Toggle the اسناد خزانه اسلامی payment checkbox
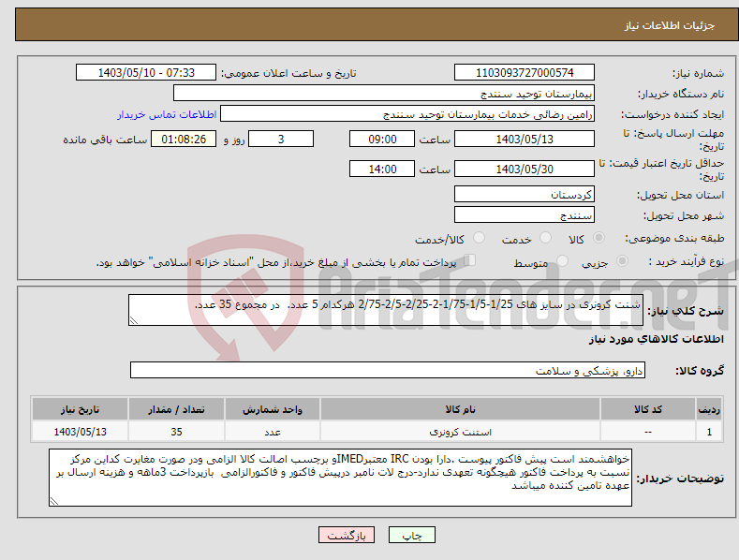The width and height of the screenshot is (739, 560). click(x=470, y=260)
